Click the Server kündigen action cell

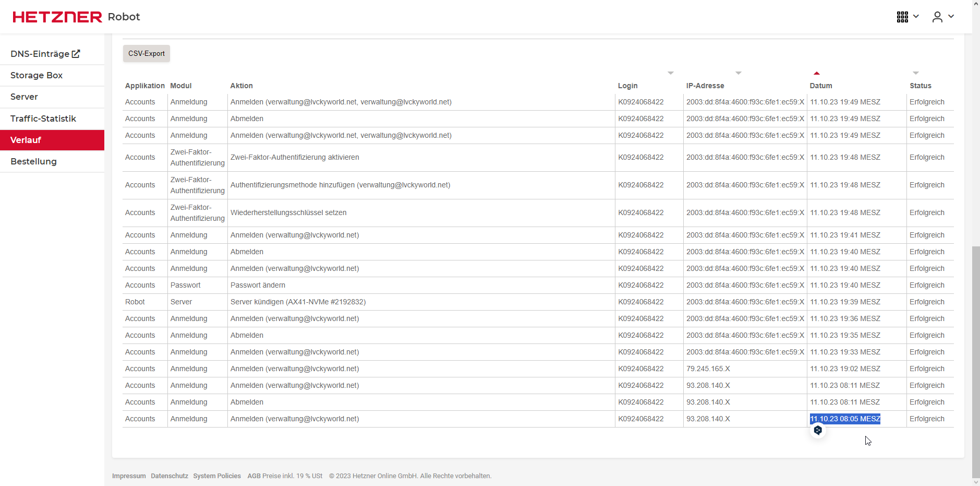pos(298,302)
